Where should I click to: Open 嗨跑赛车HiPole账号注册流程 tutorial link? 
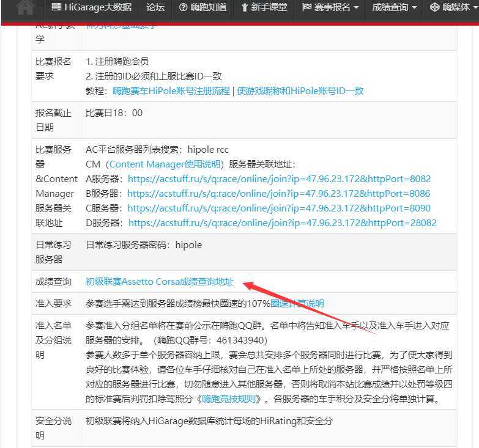click(171, 91)
